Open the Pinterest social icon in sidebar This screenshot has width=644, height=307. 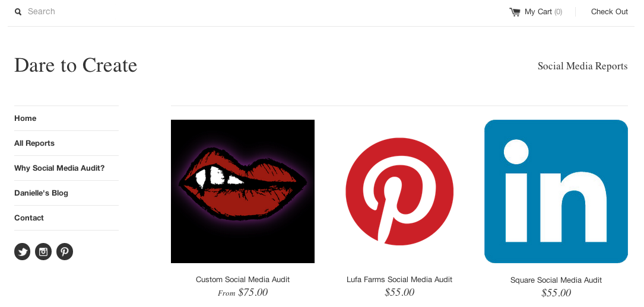65,252
